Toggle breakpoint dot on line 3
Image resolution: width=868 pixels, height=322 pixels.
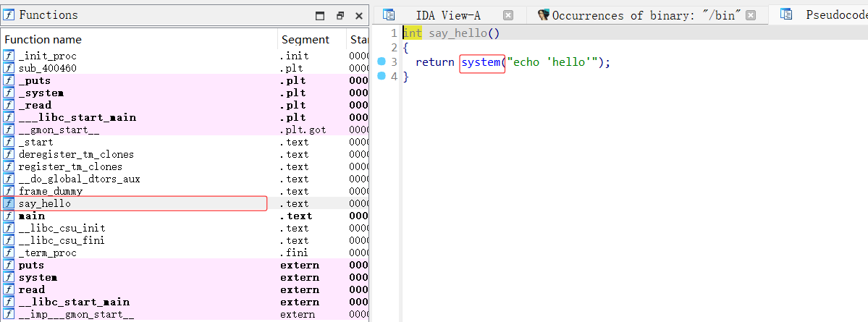[382, 62]
